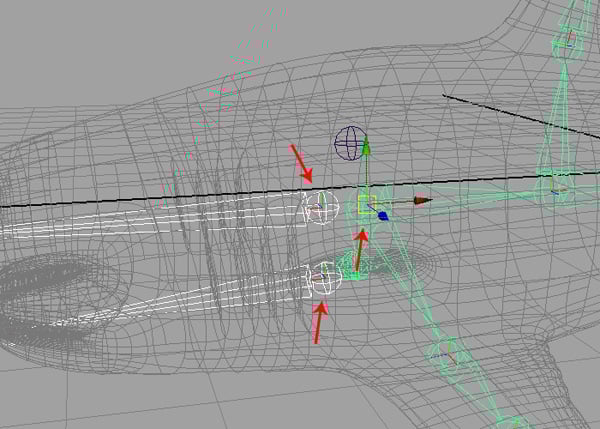Select the upper white cylinder rod
600x429 pixels.
(x=153, y=217)
